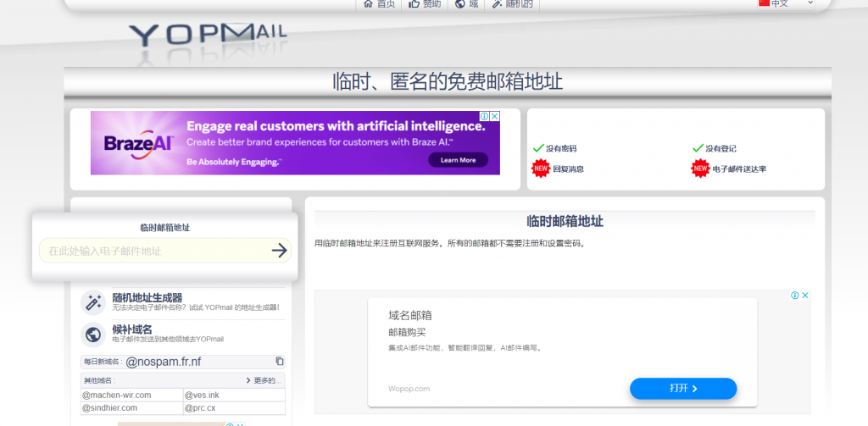Close the Braze AI banner ad

[x=494, y=117]
